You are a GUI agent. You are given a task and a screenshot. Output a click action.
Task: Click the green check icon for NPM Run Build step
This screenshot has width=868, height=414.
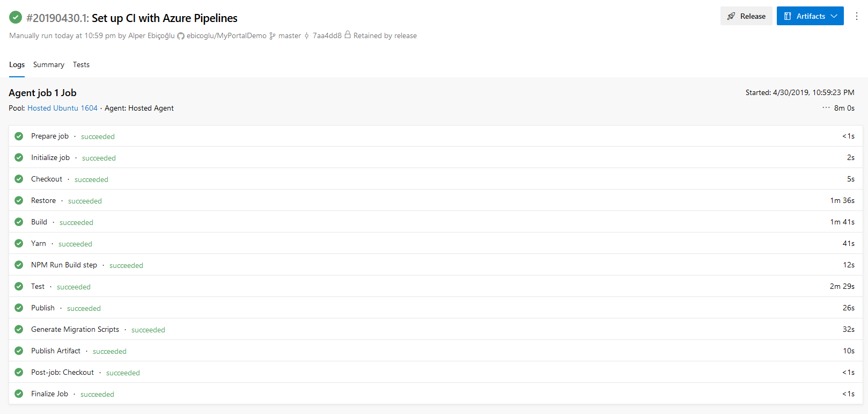[x=19, y=265]
